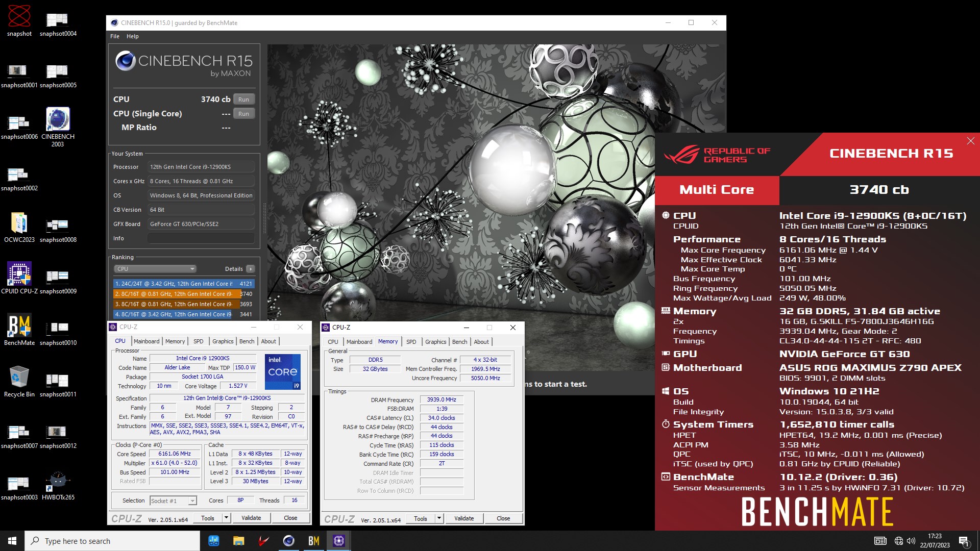
Task: Run the CPU Single Core test
Action: (x=244, y=114)
